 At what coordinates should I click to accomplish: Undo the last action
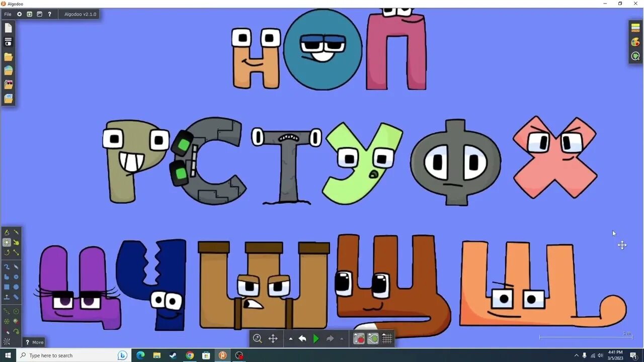click(302, 338)
